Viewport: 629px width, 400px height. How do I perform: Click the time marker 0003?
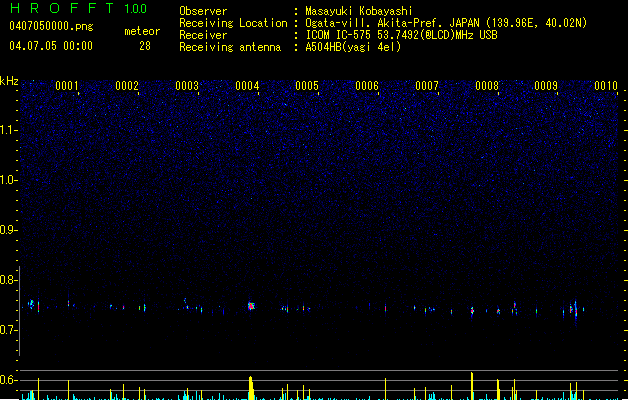pyautogui.click(x=187, y=86)
